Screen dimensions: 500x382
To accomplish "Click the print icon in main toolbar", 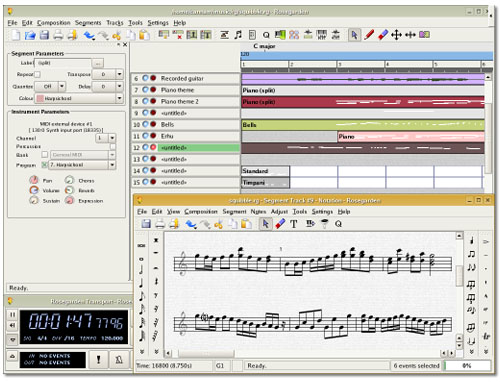I will (x=58, y=35).
